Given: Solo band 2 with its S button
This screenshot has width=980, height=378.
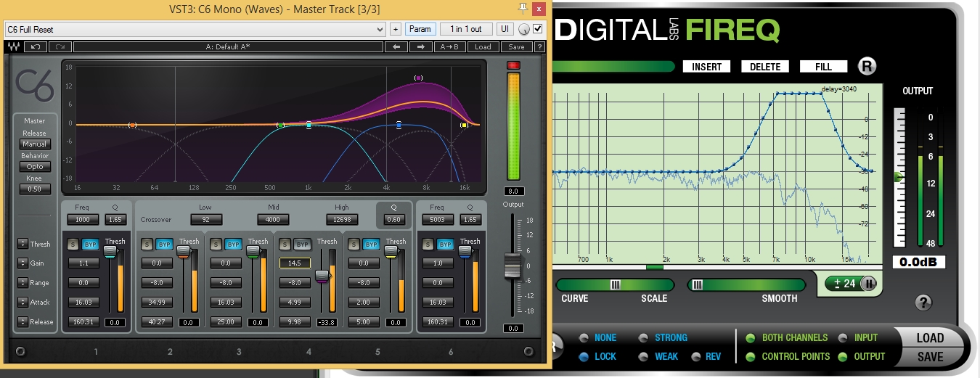Looking at the screenshot, I should [147, 245].
